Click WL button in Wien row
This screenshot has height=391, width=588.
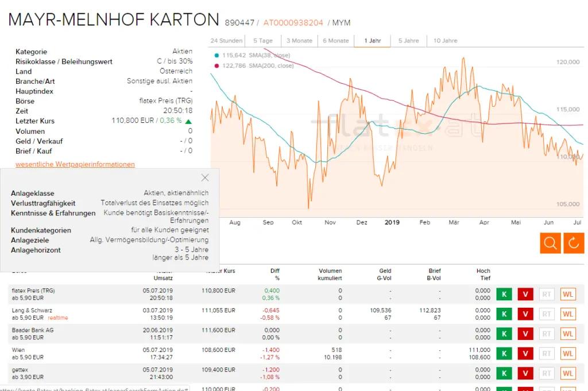click(x=568, y=354)
